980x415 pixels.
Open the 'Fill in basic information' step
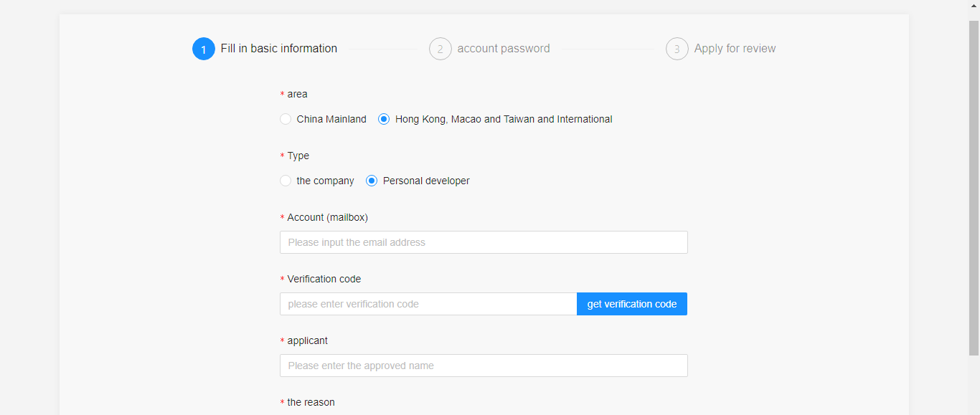point(278,49)
